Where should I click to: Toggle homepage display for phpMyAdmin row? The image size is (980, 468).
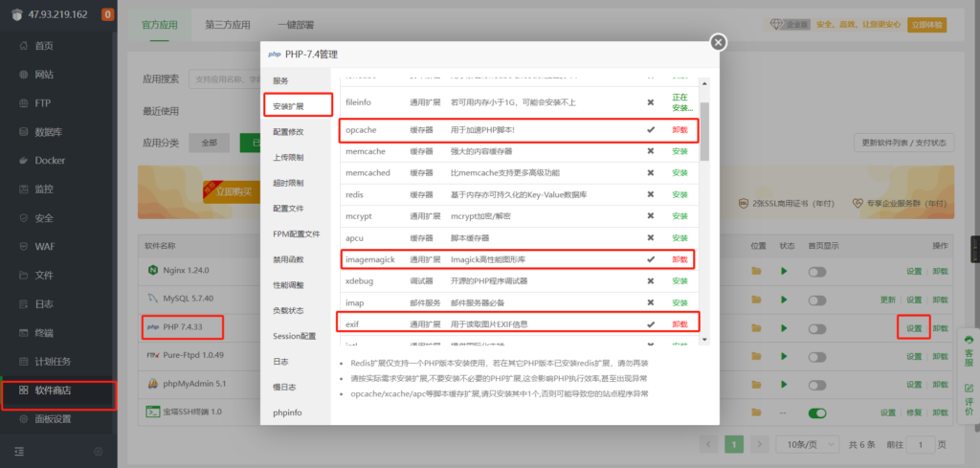(x=816, y=385)
